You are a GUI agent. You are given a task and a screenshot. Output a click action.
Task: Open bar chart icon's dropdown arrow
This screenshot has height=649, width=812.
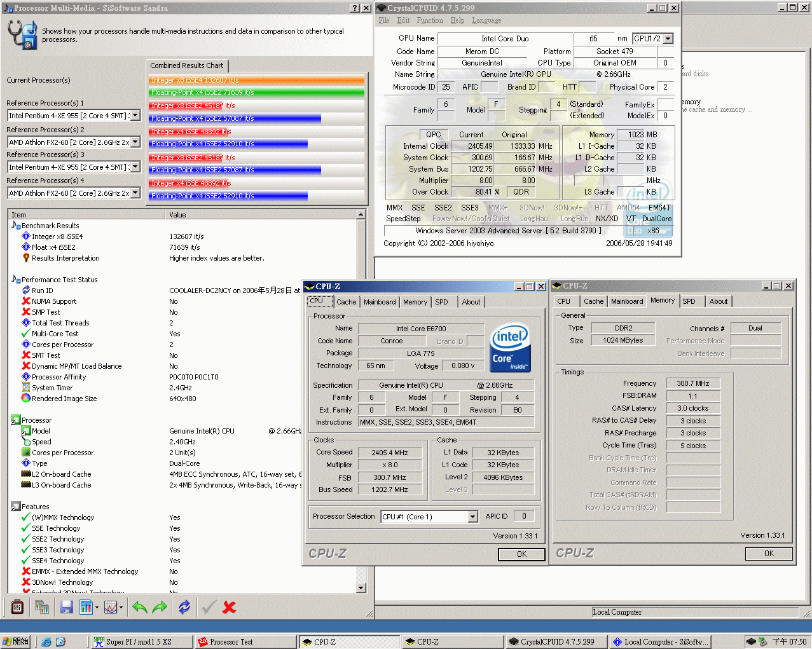tap(97, 607)
